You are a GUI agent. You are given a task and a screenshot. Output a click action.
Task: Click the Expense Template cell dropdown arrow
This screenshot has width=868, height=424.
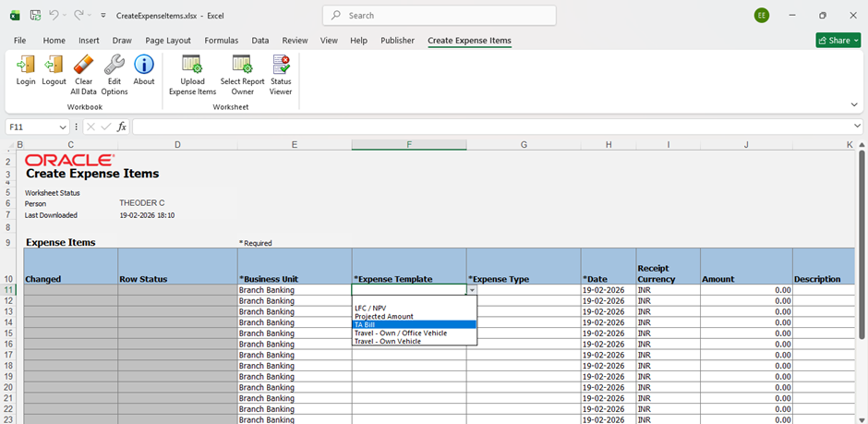tap(472, 289)
